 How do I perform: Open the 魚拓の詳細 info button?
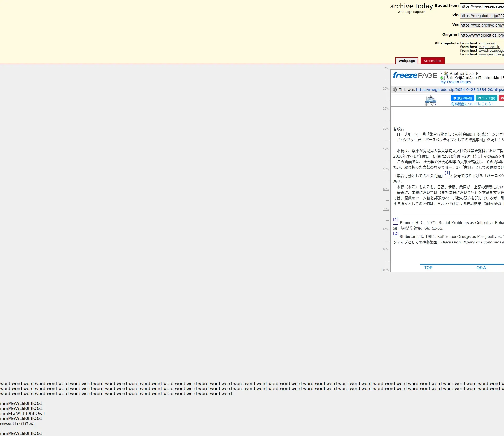[462, 98]
